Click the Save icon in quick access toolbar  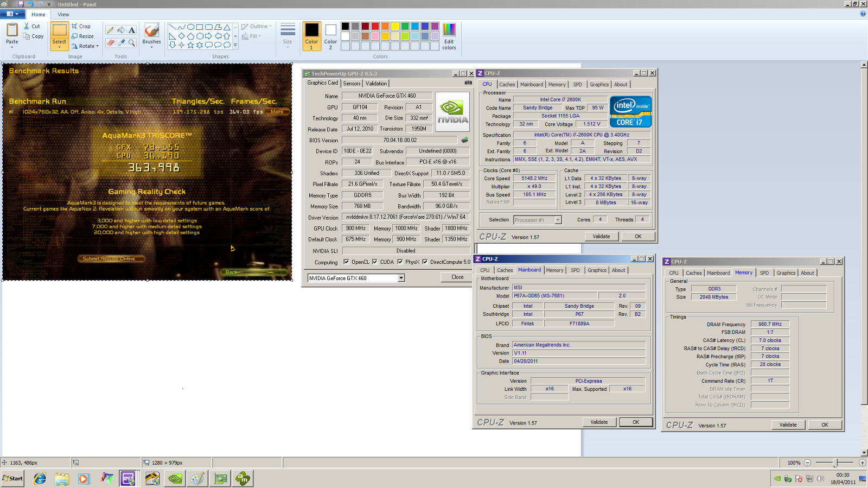click(x=21, y=4)
